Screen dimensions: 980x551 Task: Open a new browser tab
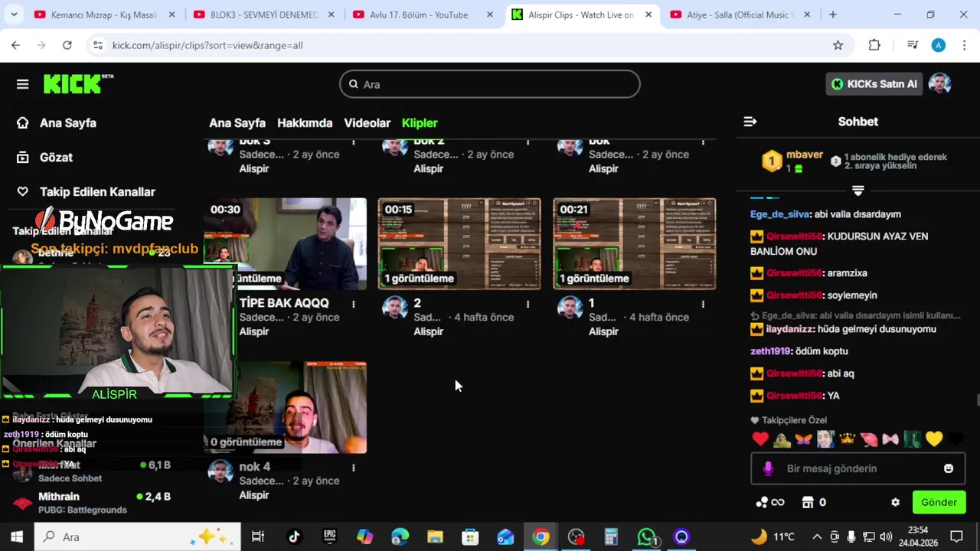pyautogui.click(x=833, y=15)
